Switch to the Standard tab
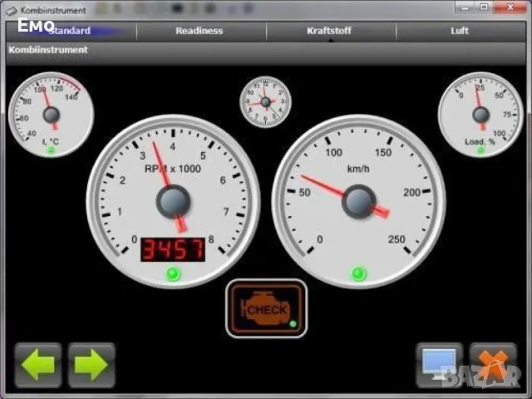Screen dimensions: 532x399 [69, 31]
